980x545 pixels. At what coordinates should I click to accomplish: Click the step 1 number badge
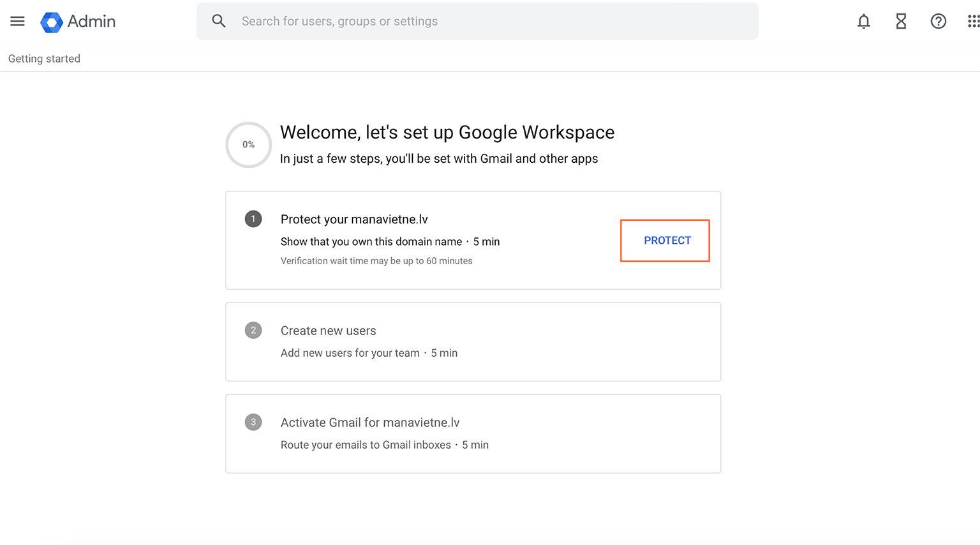(x=253, y=219)
